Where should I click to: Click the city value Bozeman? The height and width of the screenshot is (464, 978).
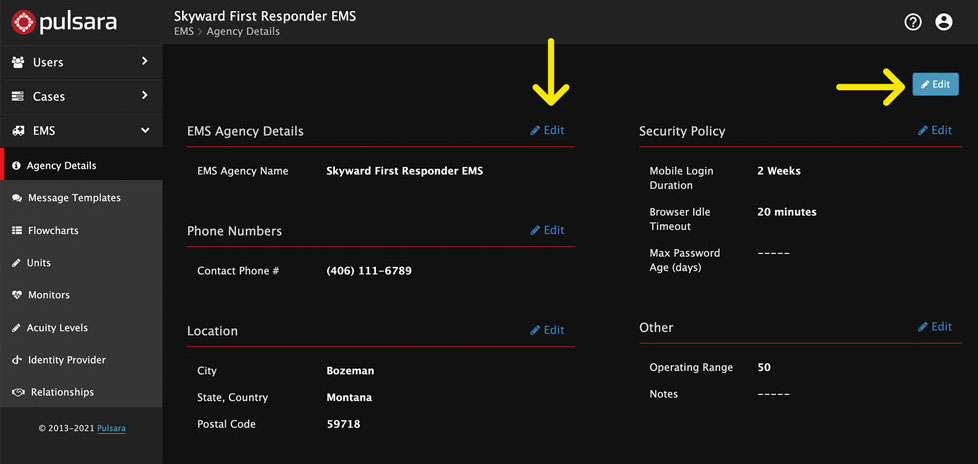click(x=350, y=371)
